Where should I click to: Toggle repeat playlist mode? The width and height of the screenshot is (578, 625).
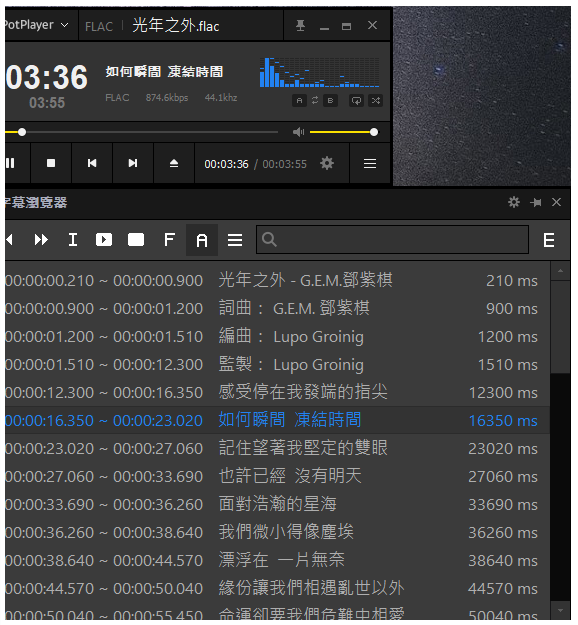[x=356, y=100]
